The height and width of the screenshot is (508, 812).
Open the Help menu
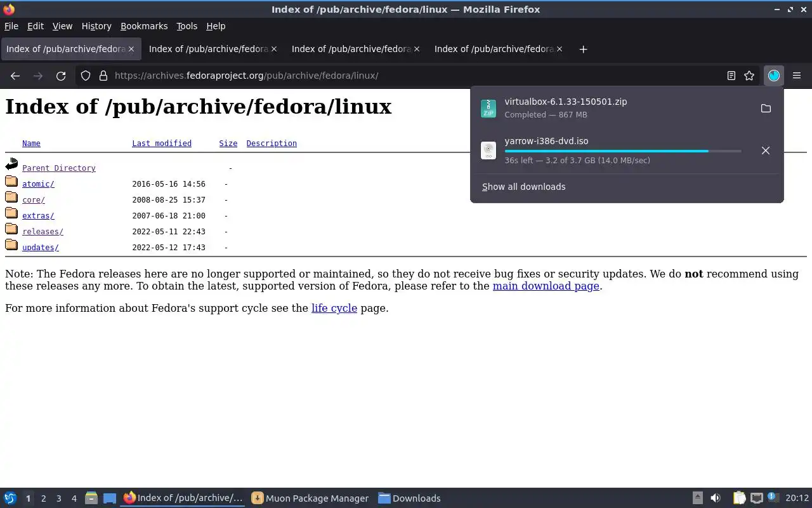pyautogui.click(x=216, y=26)
